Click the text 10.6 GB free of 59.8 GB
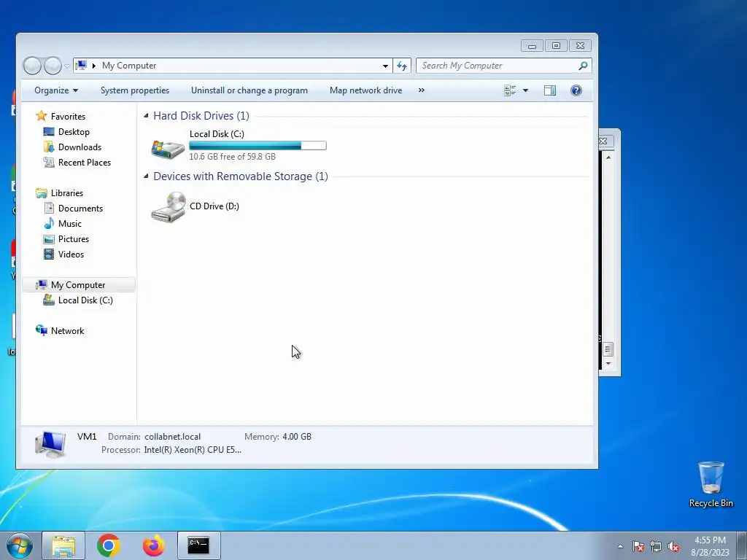The height and width of the screenshot is (560, 747). click(x=232, y=157)
